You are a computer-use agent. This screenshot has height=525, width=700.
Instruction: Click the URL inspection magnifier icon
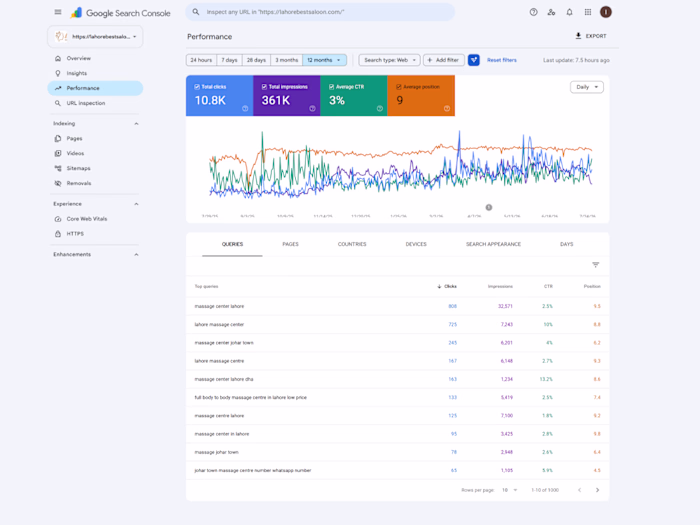click(x=58, y=103)
